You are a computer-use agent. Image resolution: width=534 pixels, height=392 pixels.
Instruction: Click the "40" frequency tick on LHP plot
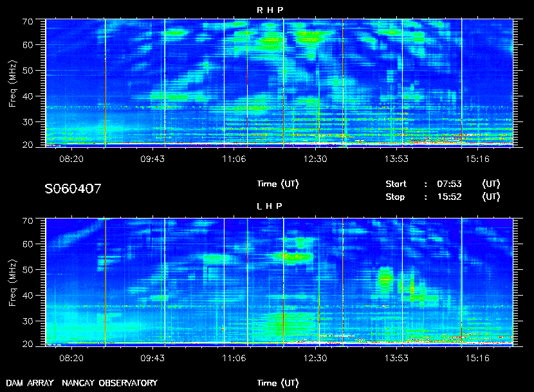click(x=28, y=296)
